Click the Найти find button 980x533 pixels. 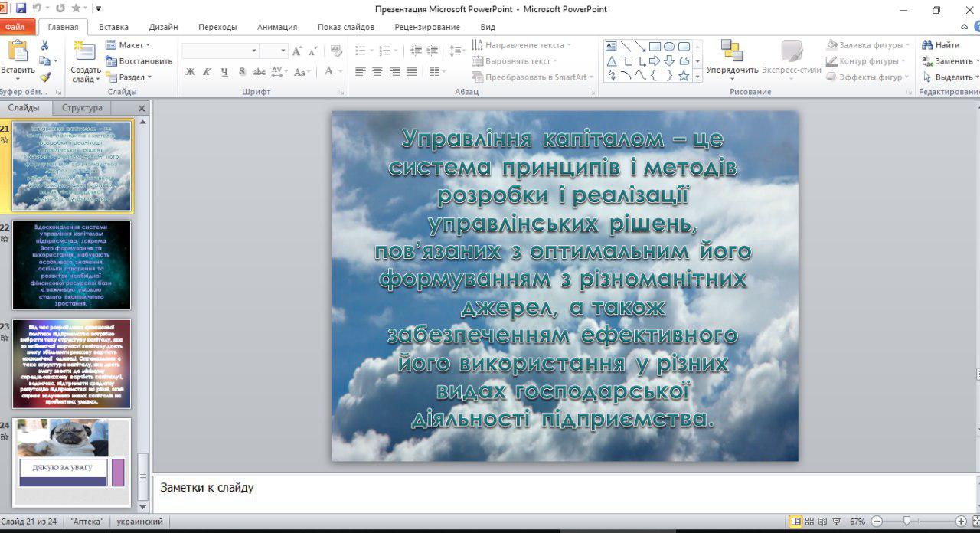pos(941,45)
